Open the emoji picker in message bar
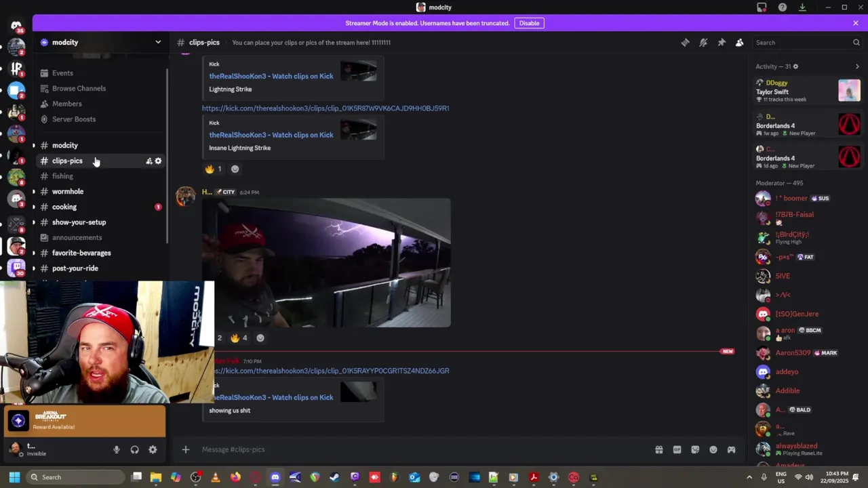The height and width of the screenshot is (488, 868). coord(713,449)
